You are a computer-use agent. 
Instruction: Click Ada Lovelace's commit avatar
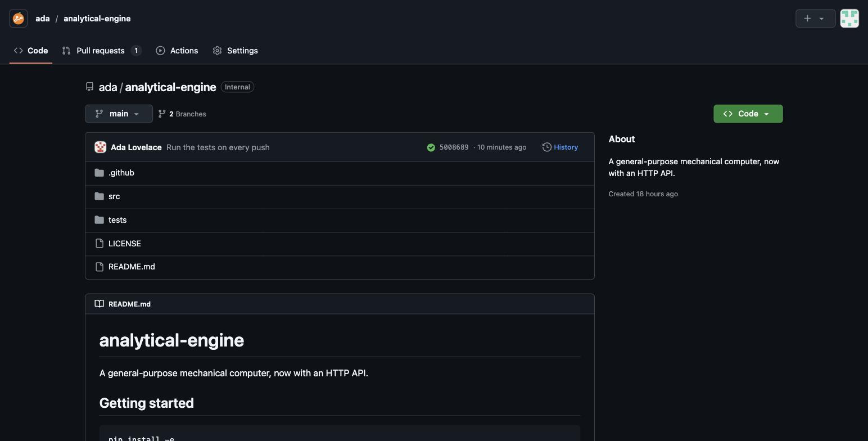tap(101, 147)
